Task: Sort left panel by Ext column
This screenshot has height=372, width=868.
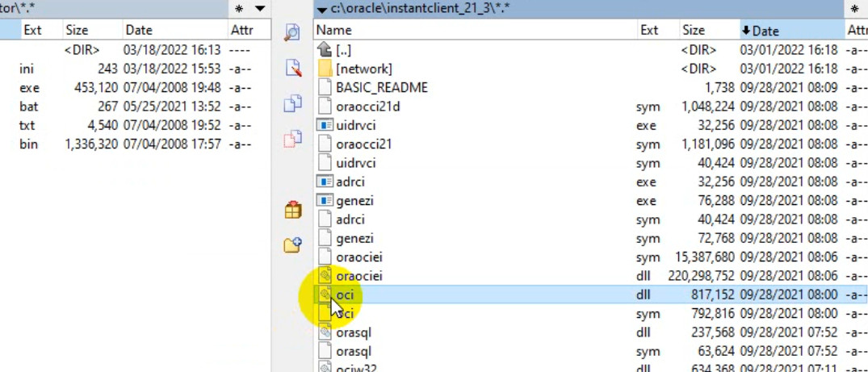Action: coord(41,30)
